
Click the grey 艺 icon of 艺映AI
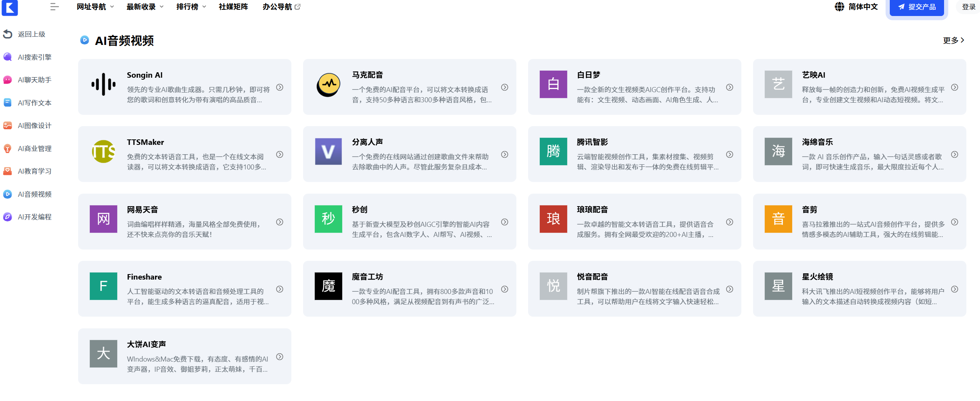click(x=778, y=84)
